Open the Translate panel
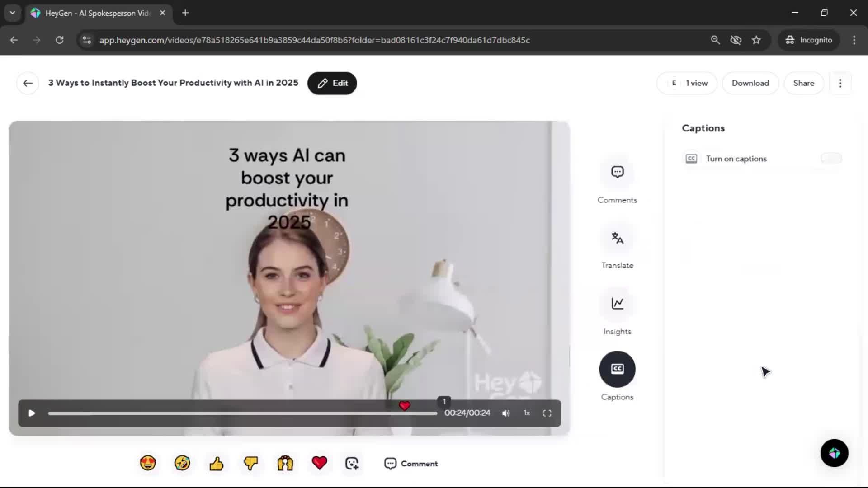The height and width of the screenshot is (488, 868). click(x=617, y=238)
